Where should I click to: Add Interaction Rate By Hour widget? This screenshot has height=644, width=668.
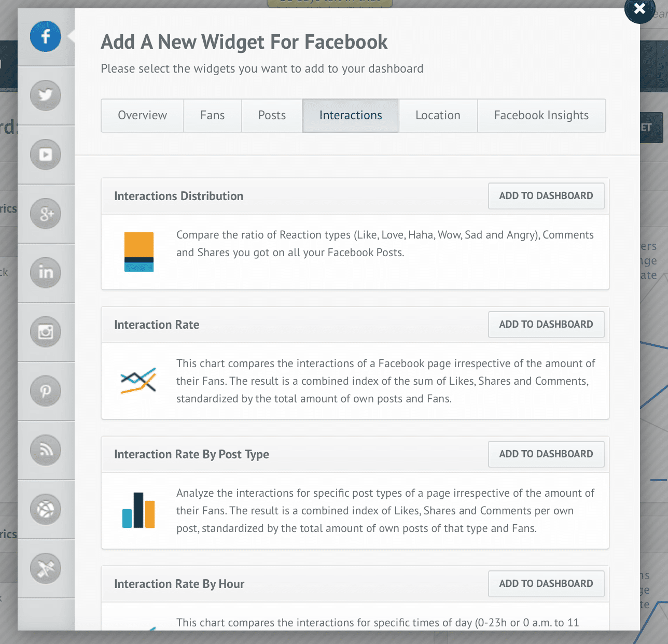546,584
